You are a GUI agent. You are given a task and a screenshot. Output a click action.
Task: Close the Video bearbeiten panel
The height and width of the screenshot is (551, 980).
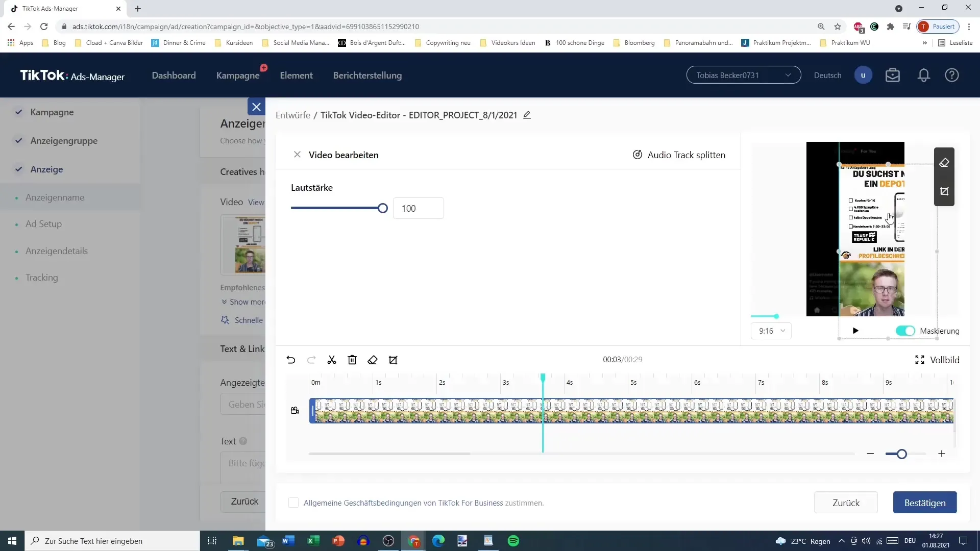pyautogui.click(x=297, y=155)
